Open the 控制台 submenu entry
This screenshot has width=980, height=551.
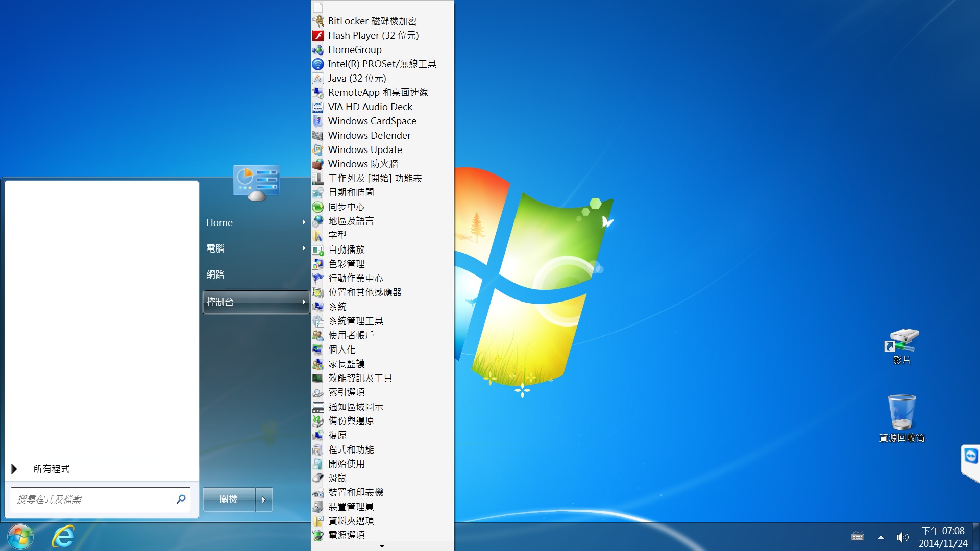pyautogui.click(x=256, y=302)
